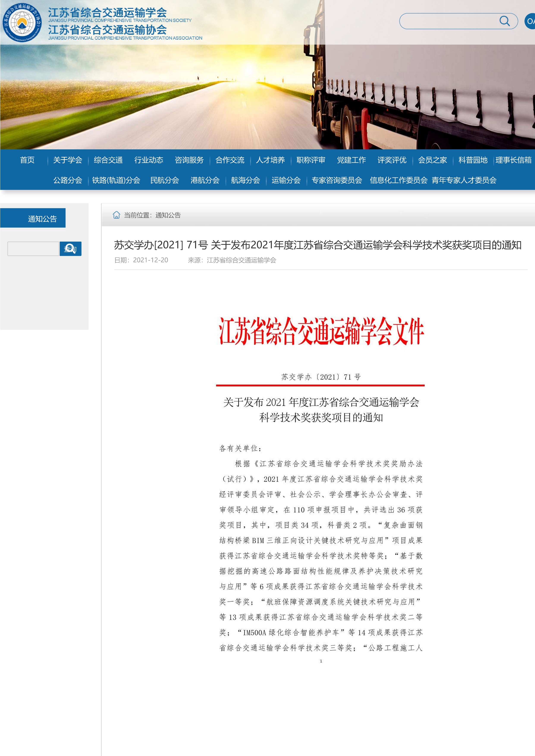The image size is (535, 756).
Task: Click 通知公告 in the breadcrumb path
Action: pyautogui.click(x=168, y=215)
